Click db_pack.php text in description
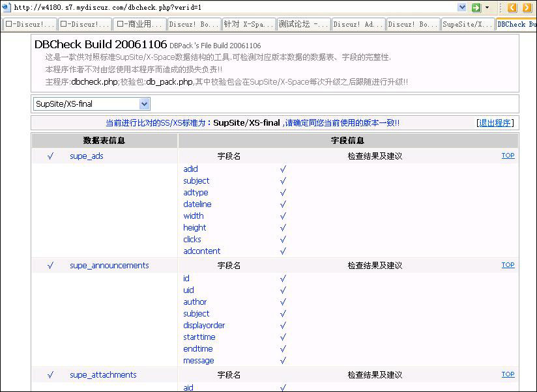537x392 pixels. pos(169,82)
